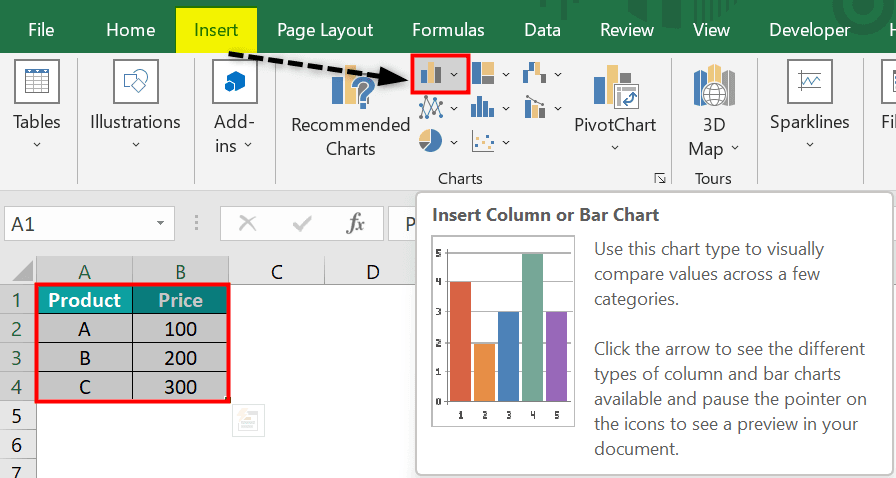
Task: Switch to the Developer tab
Action: [809, 30]
